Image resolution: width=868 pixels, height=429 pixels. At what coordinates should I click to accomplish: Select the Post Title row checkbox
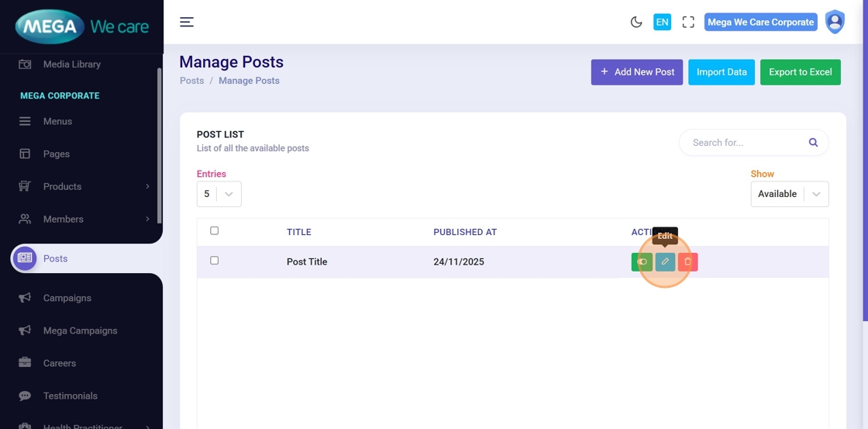[x=215, y=261]
